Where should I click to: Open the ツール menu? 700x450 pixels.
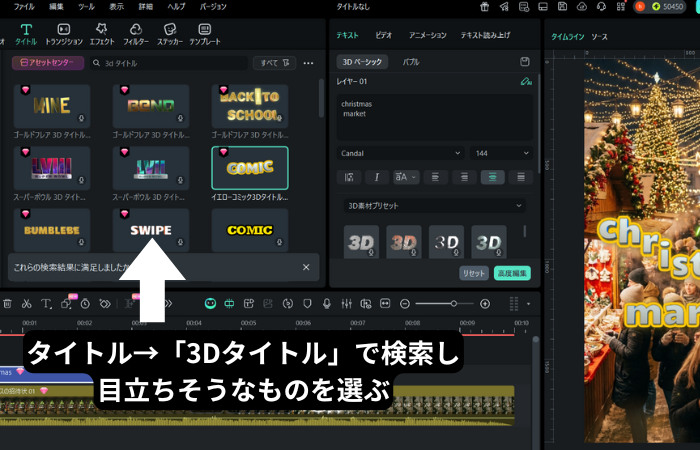(86, 6)
